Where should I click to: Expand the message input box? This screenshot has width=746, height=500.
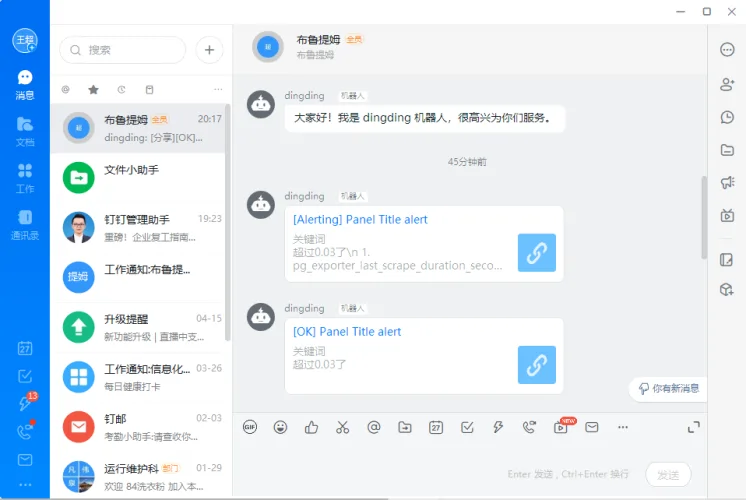point(694,427)
